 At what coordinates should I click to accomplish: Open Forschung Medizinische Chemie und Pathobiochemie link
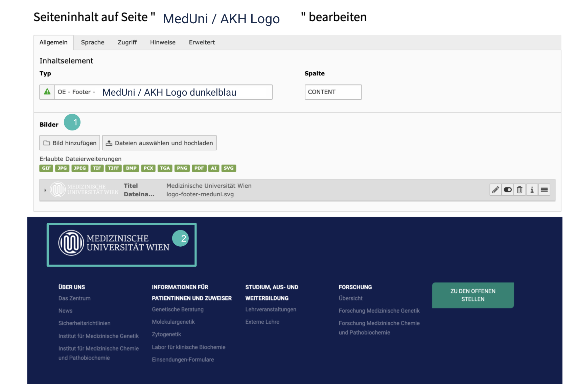379,328
